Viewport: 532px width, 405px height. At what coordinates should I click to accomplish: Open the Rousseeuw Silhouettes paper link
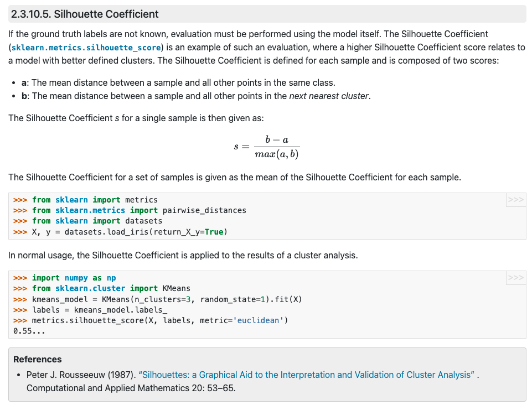[306, 375]
